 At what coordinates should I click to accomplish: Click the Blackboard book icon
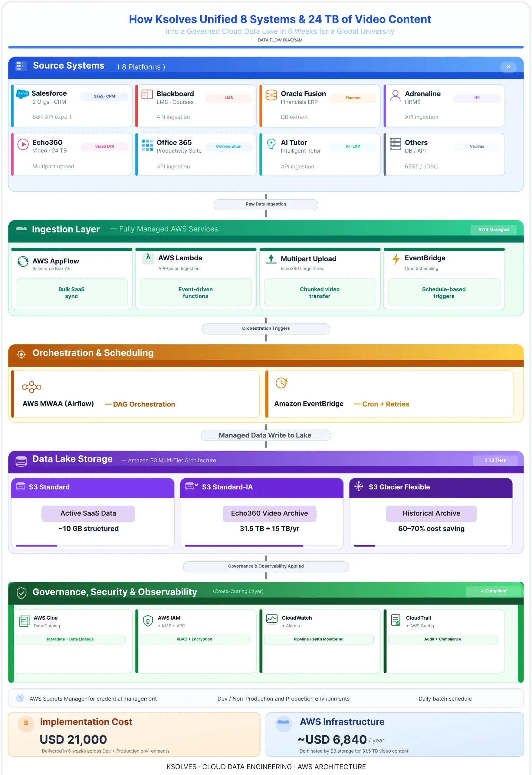pyautogui.click(x=147, y=94)
